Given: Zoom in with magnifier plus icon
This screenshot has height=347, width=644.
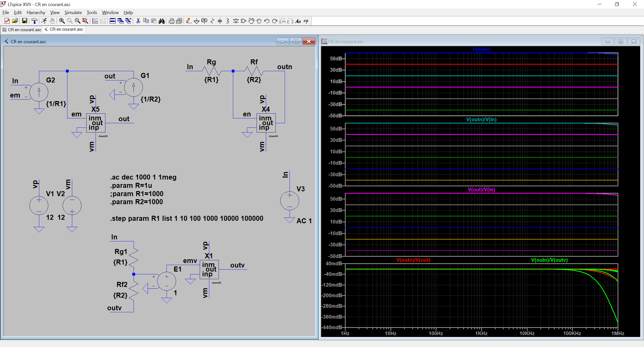Looking at the screenshot, I should pyautogui.click(x=62, y=21).
